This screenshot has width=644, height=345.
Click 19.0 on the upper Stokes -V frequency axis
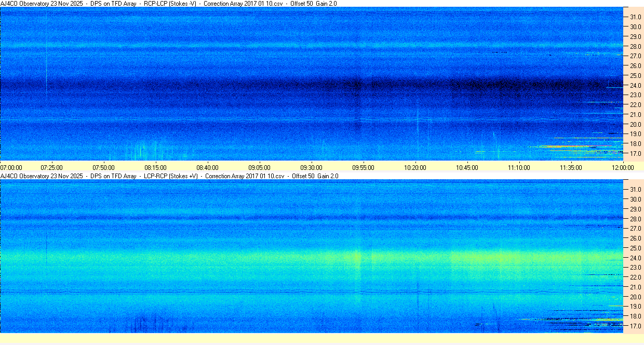pos(636,134)
